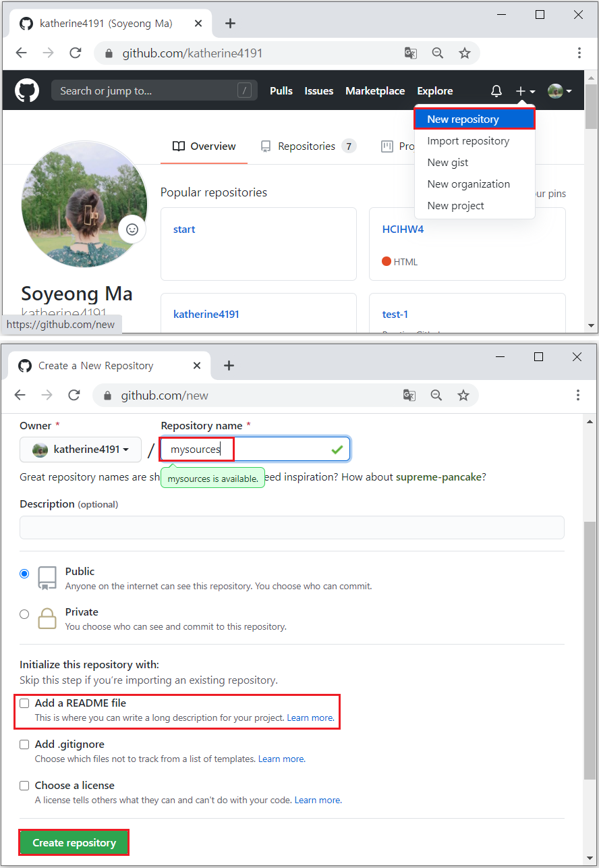
Task: Click the set status smiley icon on avatar
Action: tap(132, 229)
